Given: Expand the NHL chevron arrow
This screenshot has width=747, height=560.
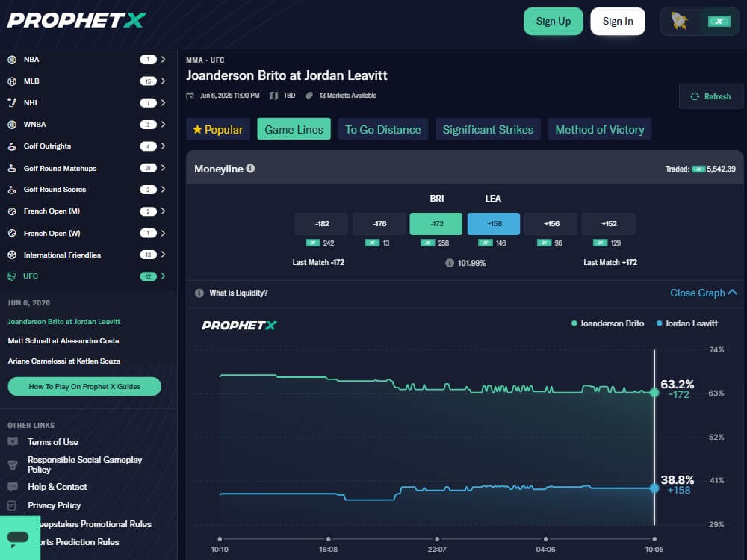Looking at the screenshot, I should [163, 103].
